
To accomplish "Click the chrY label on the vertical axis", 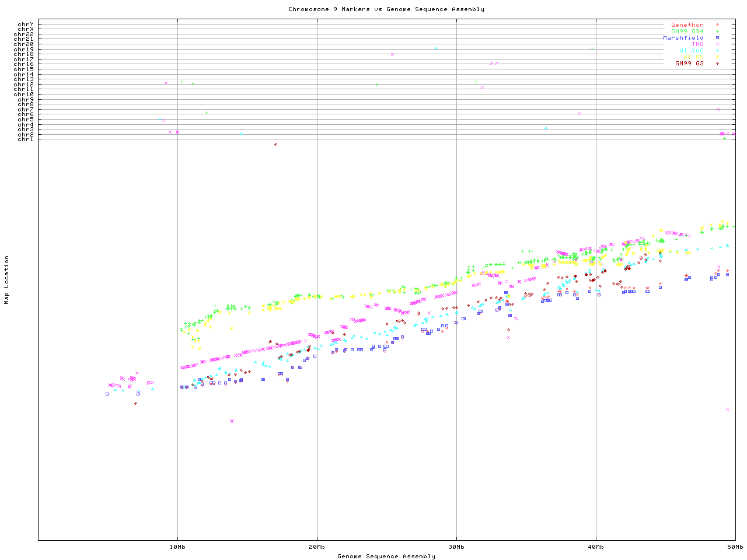I will tap(26, 24).
